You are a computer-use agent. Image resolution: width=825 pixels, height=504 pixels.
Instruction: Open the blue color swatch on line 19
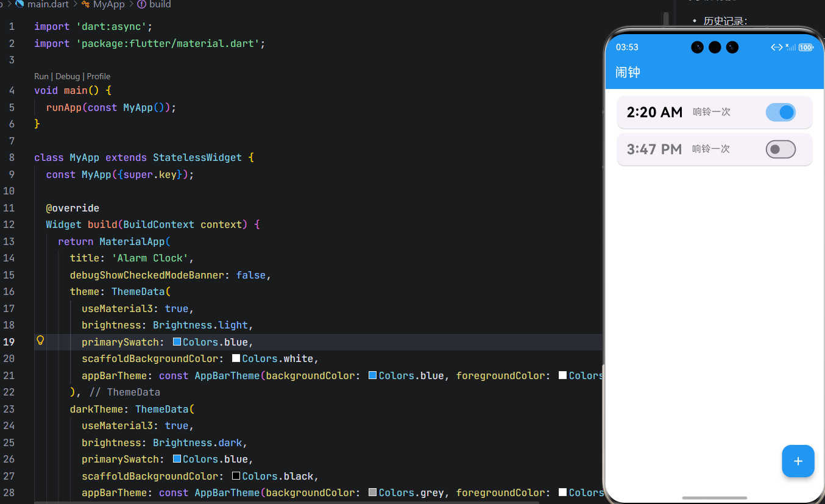click(x=177, y=342)
